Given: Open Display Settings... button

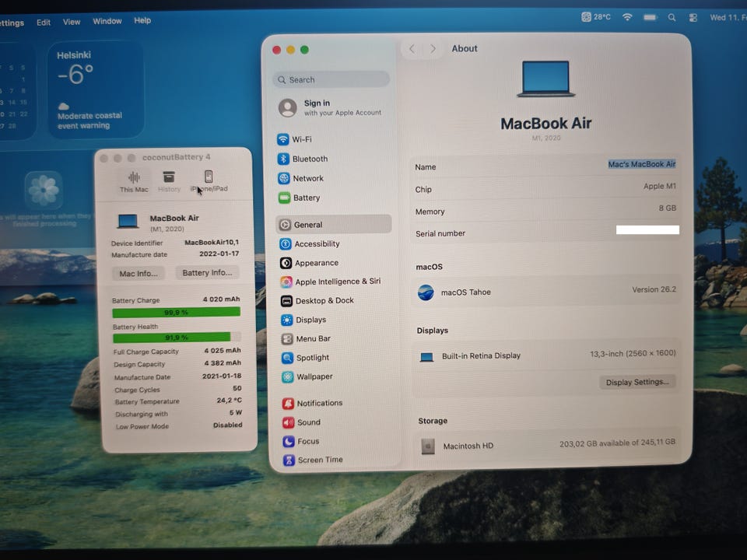Looking at the screenshot, I should [637, 382].
